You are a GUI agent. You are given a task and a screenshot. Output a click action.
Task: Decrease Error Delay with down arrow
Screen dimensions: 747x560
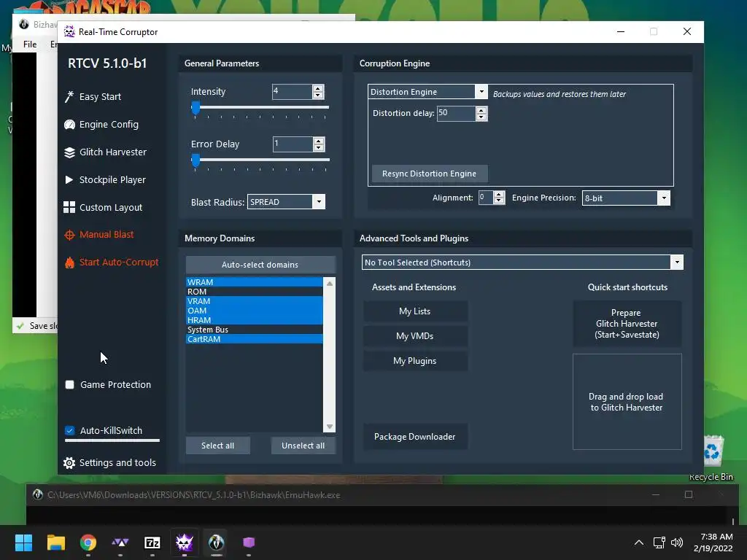(x=319, y=147)
